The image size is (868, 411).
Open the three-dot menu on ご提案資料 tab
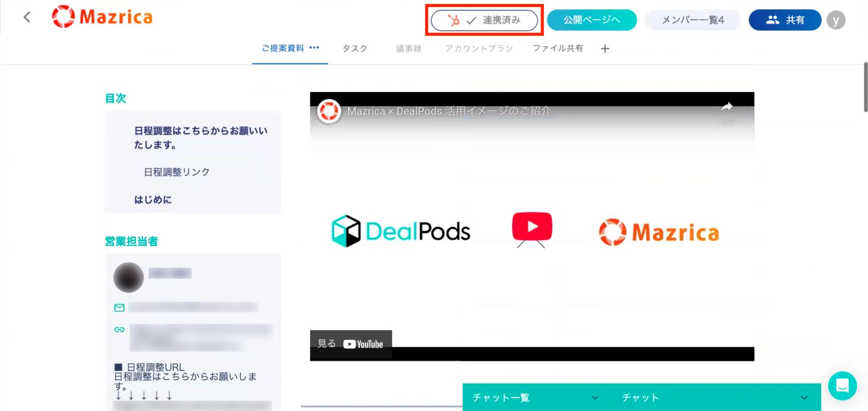coord(314,47)
